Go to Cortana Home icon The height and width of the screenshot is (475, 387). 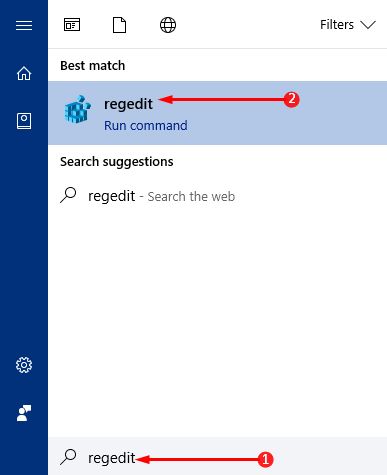[24, 73]
